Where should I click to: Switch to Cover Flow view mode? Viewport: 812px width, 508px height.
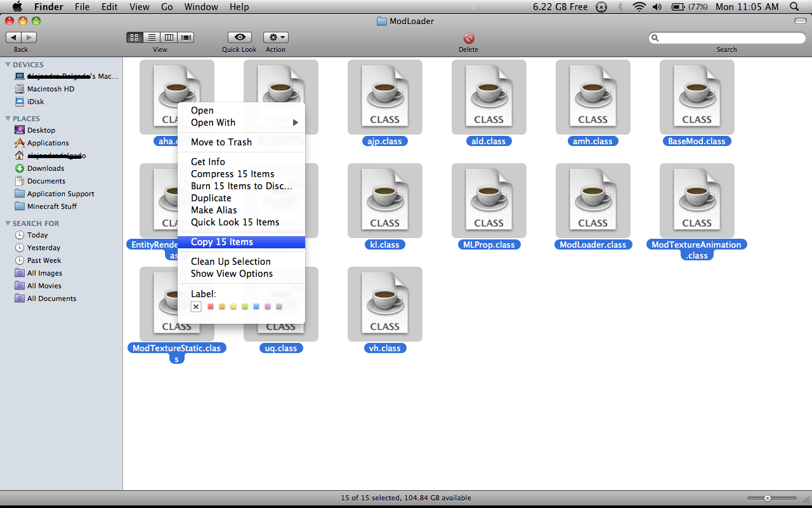[186, 37]
